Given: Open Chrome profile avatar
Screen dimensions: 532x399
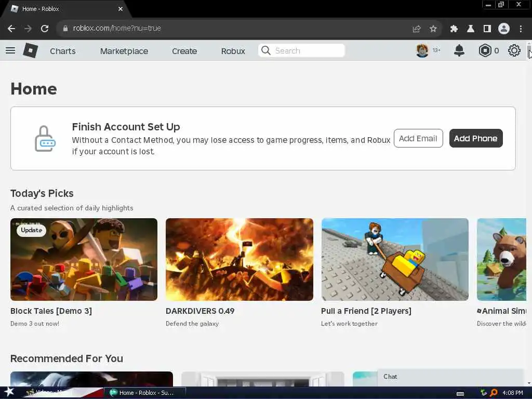Looking at the screenshot, I should [504, 29].
